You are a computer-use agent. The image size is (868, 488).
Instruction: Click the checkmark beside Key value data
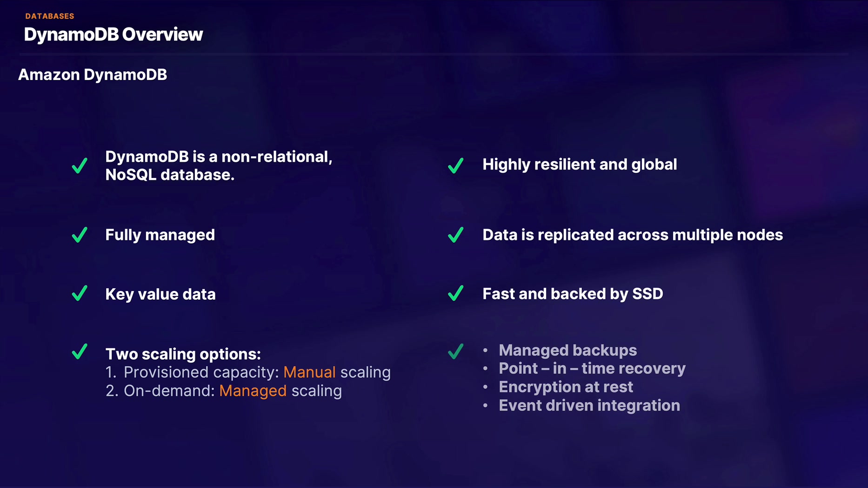80,294
